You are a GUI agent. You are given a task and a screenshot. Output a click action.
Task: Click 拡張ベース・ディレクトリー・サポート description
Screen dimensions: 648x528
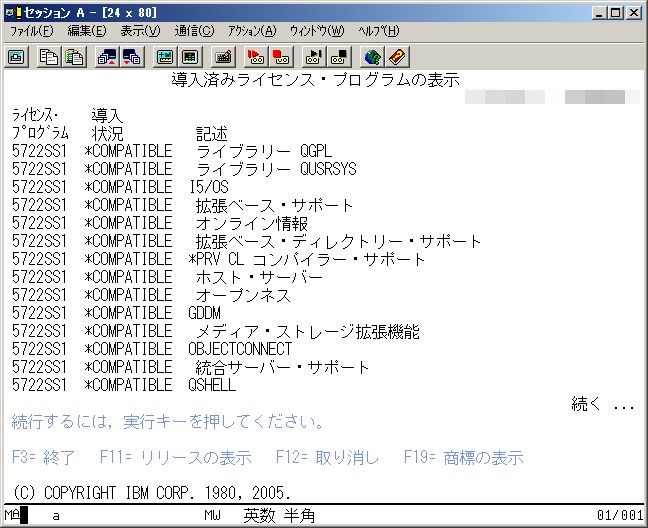[x=338, y=241]
